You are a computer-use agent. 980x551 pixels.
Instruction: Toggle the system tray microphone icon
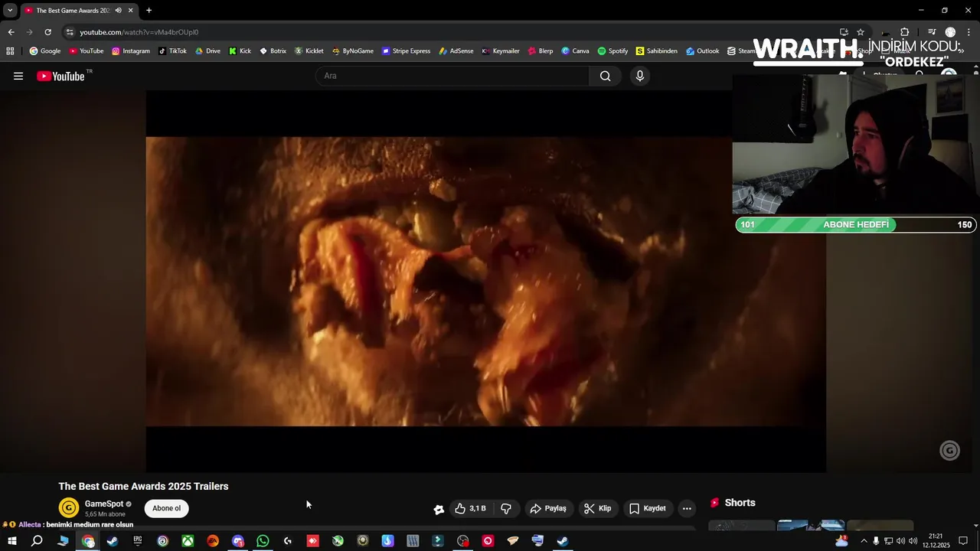pyautogui.click(x=876, y=541)
